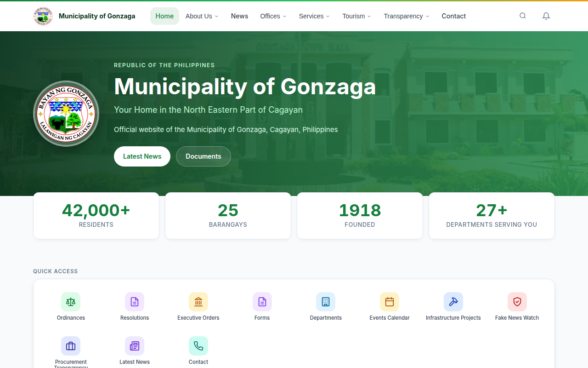Expand the Offices dropdown menu
588x368 pixels.
pyautogui.click(x=273, y=16)
